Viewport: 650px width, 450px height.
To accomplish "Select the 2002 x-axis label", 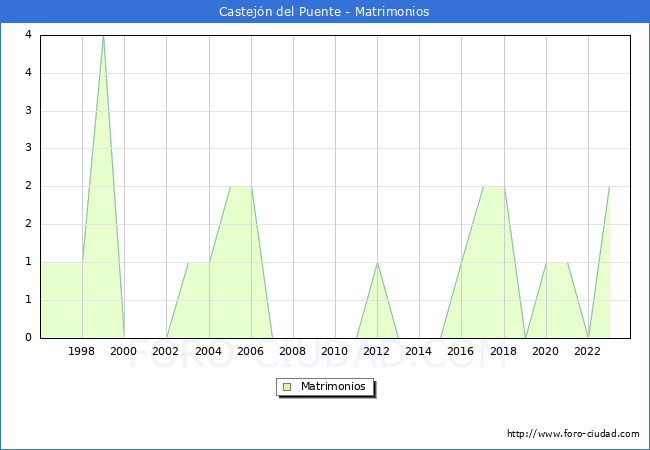I will pyautogui.click(x=165, y=351).
